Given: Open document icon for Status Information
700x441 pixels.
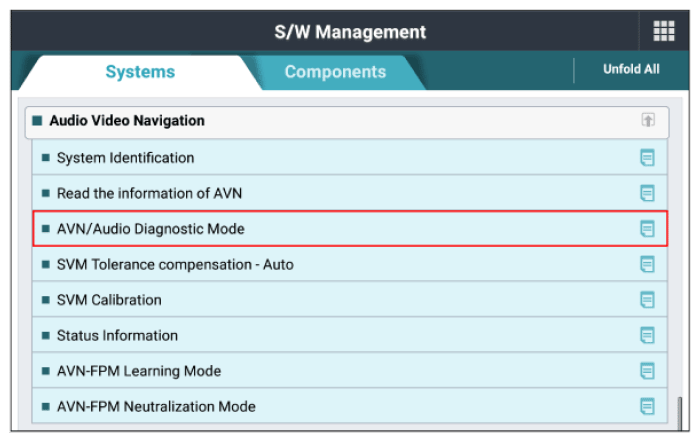Looking at the screenshot, I should coord(647,335).
